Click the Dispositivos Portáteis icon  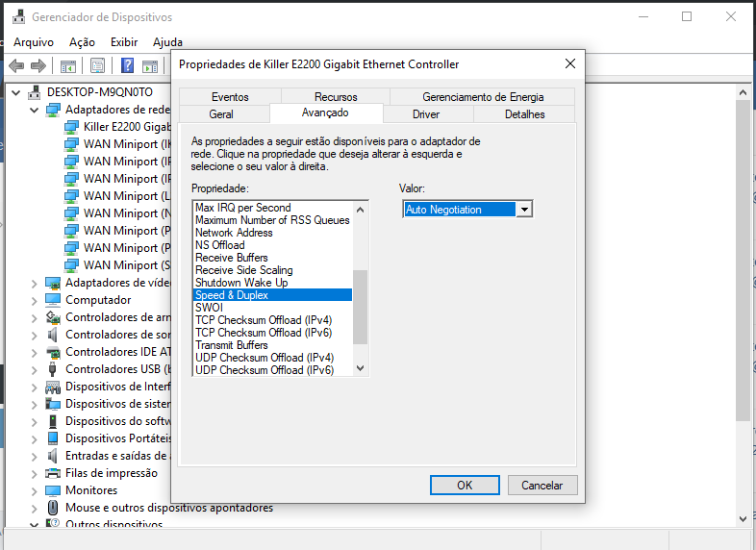[53, 438]
